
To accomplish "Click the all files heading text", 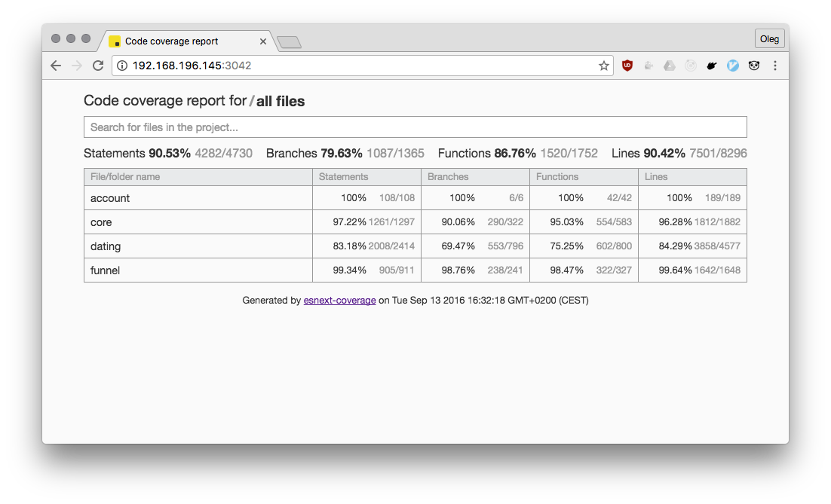I will [x=281, y=101].
